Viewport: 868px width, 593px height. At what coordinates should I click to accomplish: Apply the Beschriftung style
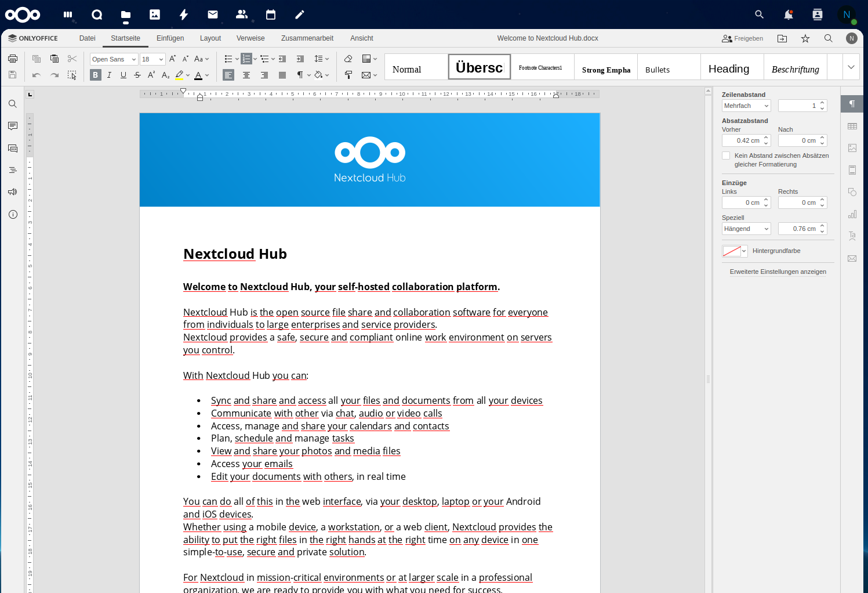click(x=796, y=67)
